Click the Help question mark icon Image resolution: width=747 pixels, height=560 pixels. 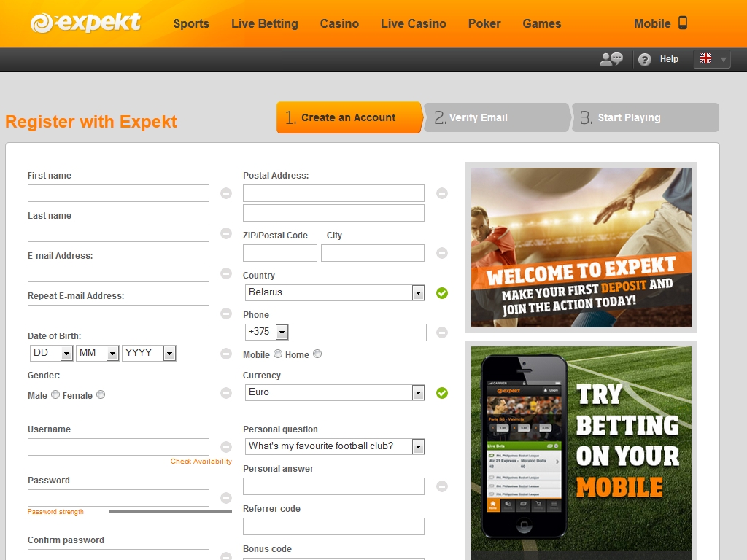click(644, 60)
